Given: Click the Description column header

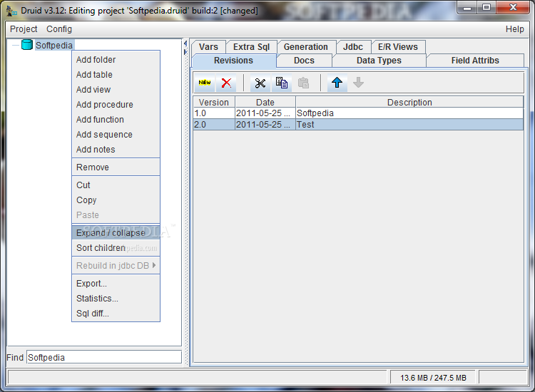Looking at the screenshot, I should point(409,102).
